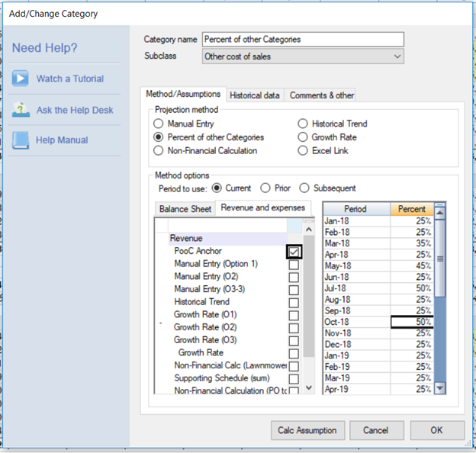This screenshot has width=476, height=453.
Task: Select the Jul-18 50% cell
Action: click(412, 288)
